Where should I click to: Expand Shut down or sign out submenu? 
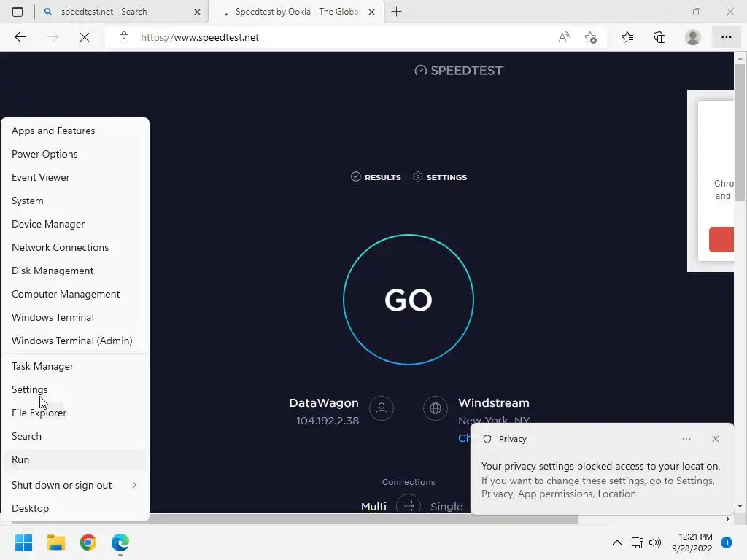(x=75, y=485)
